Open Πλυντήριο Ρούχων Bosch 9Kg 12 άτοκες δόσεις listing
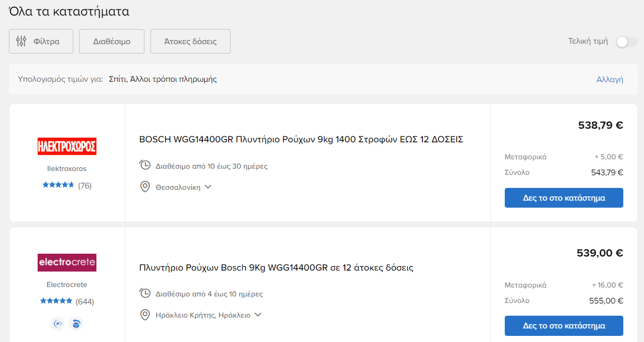This screenshot has width=644, height=342. pos(276,268)
